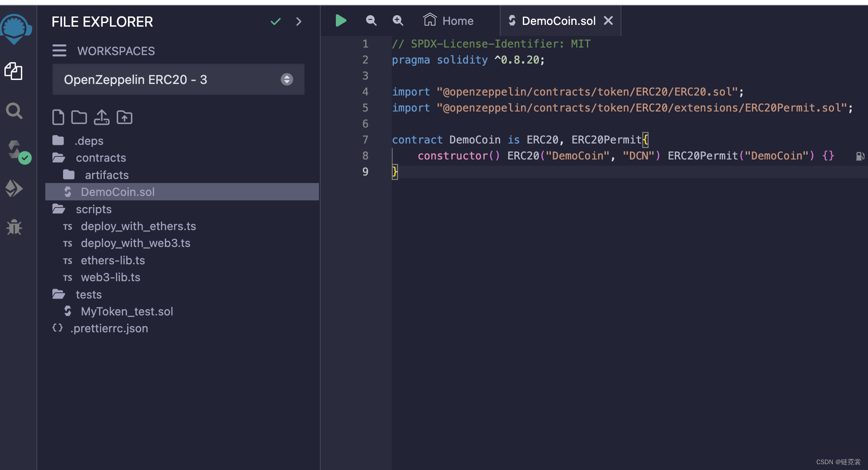Click the SPDX license comment line
The width and height of the screenshot is (868, 470).
(x=491, y=44)
